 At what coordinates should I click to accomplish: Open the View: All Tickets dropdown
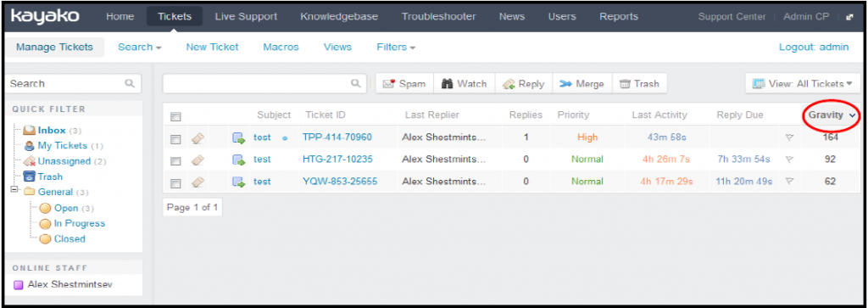[x=803, y=84]
